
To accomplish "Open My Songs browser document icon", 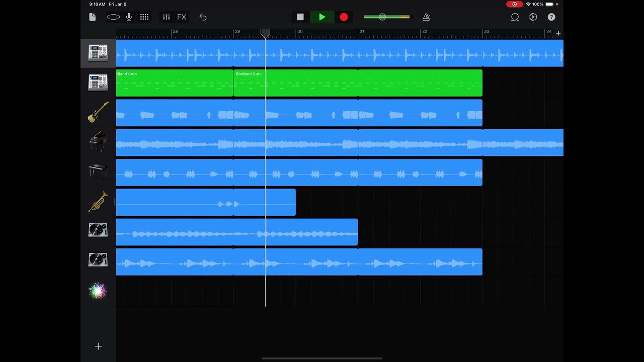I will [x=92, y=17].
